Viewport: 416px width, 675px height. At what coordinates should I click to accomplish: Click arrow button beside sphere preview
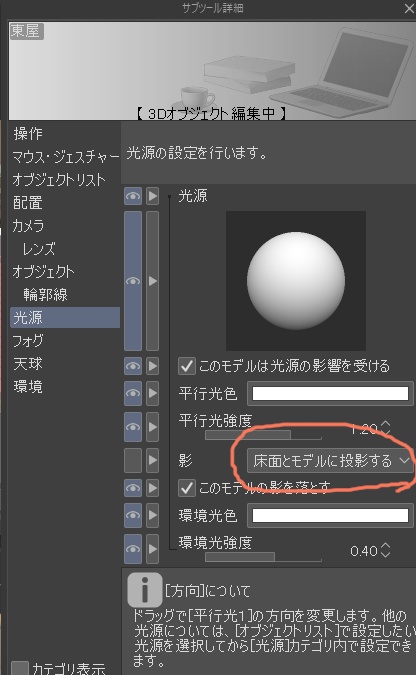point(152,281)
